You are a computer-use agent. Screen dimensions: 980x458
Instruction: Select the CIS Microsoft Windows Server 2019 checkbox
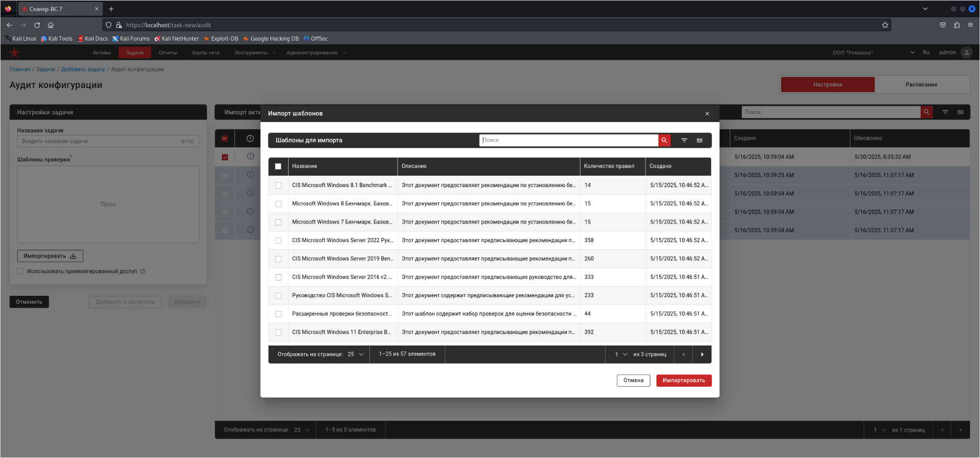(x=278, y=259)
